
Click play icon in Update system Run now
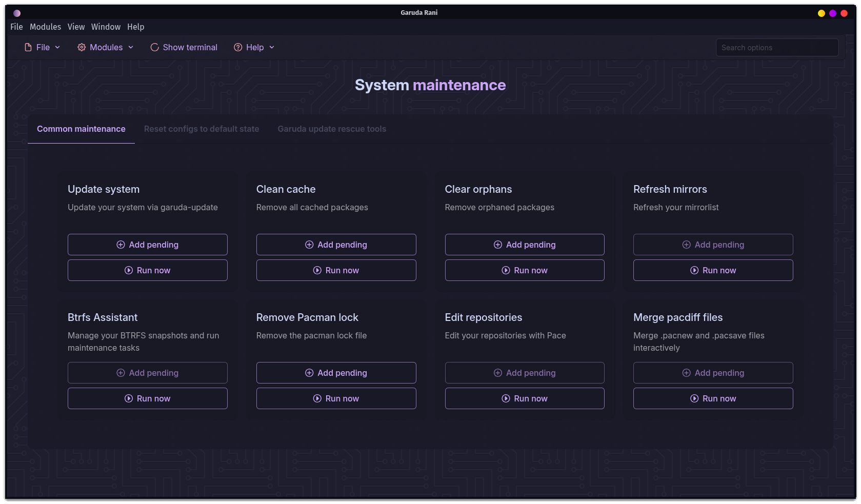(x=129, y=270)
